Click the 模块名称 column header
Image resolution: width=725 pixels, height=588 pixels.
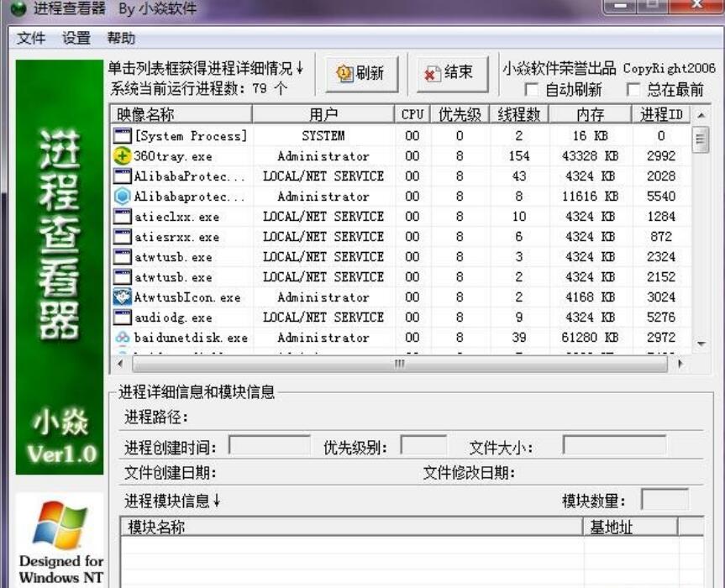[351, 527]
